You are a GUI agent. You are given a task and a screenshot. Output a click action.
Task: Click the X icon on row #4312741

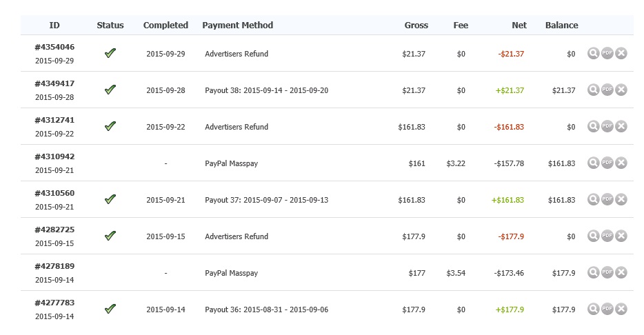(x=621, y=126)
